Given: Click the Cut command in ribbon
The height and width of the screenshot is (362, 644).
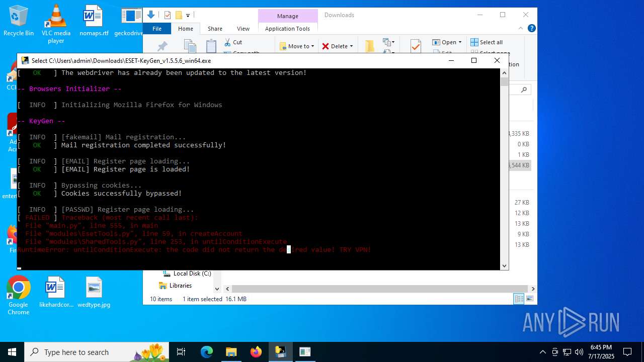Looking at the screenshot, I should pos(233,42).
